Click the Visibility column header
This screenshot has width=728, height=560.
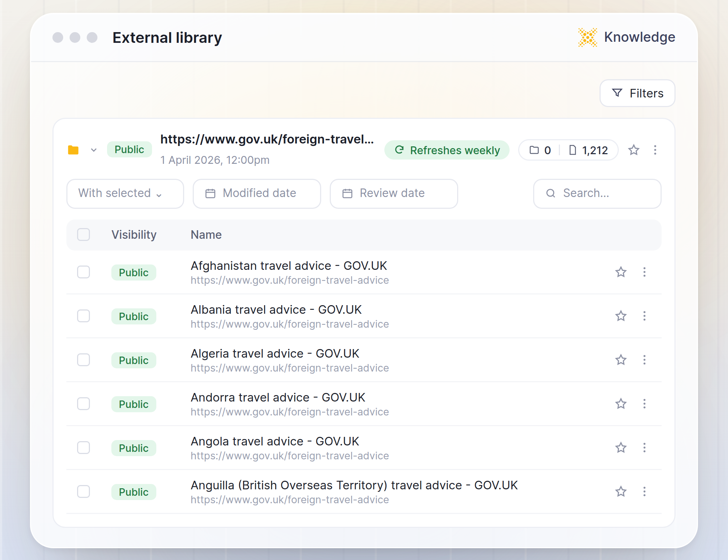tap(134, 235)
